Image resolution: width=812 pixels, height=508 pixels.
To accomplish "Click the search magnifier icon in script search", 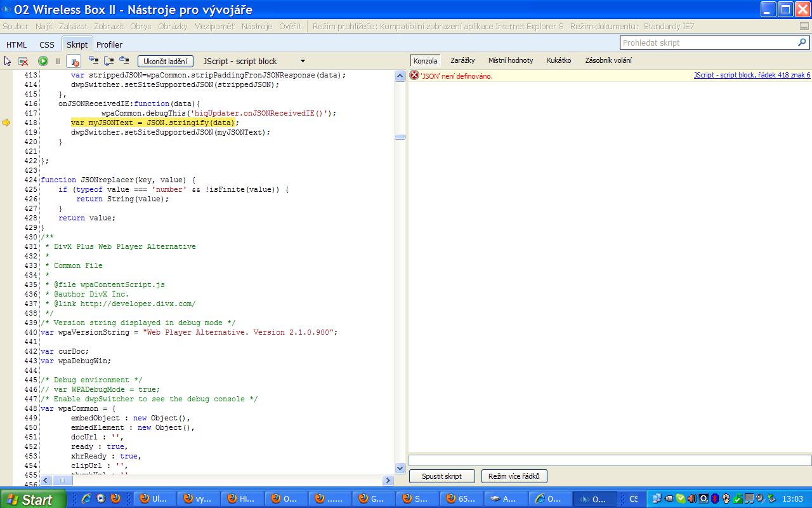I will [802, 43].
